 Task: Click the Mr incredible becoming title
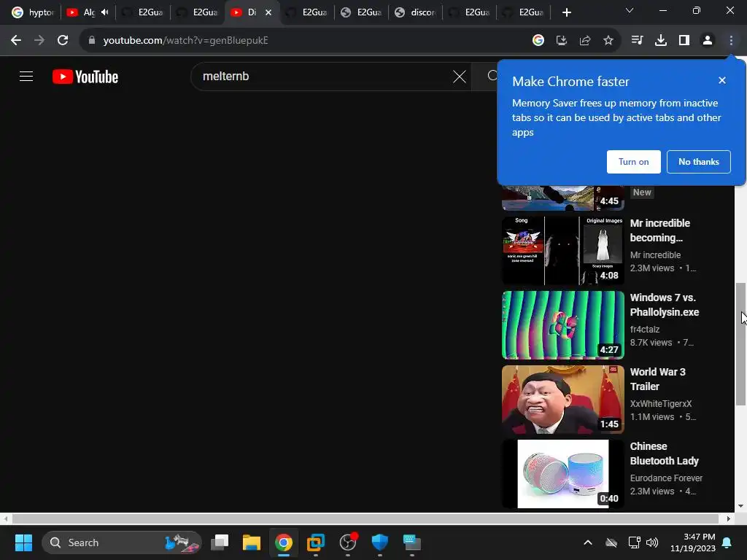click(659, 230)
